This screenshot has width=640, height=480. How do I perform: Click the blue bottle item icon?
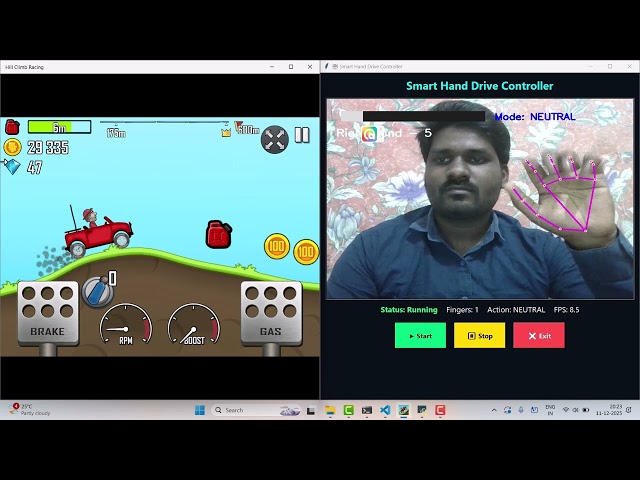(98, 291)
